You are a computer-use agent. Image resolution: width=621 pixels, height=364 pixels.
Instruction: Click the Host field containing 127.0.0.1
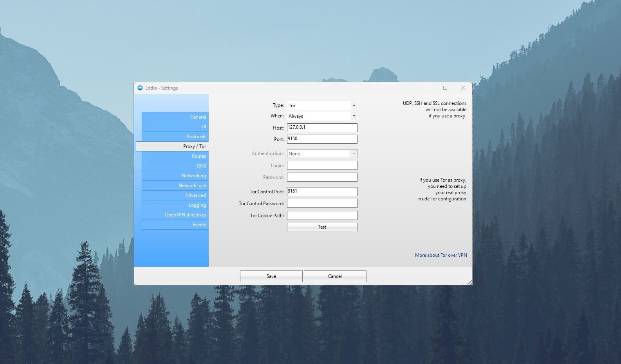pyautogui.click(x=322, y=128)
